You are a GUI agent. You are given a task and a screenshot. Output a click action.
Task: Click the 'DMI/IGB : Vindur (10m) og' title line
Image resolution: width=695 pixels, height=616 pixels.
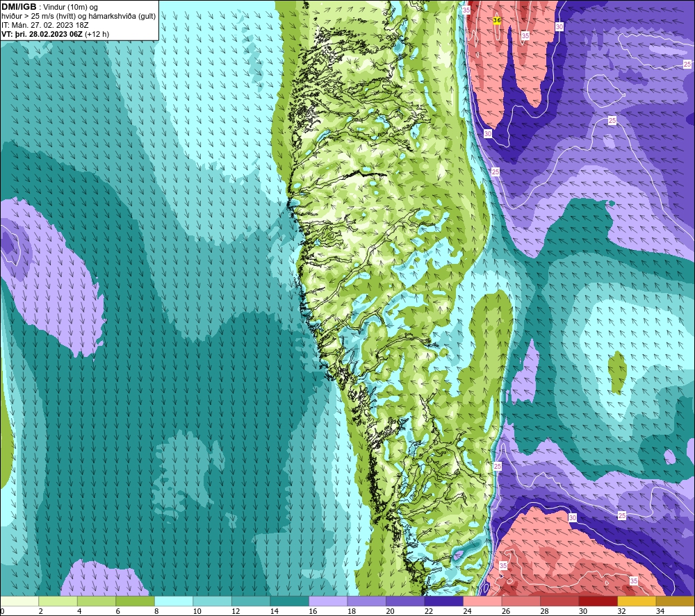(49, 7)
